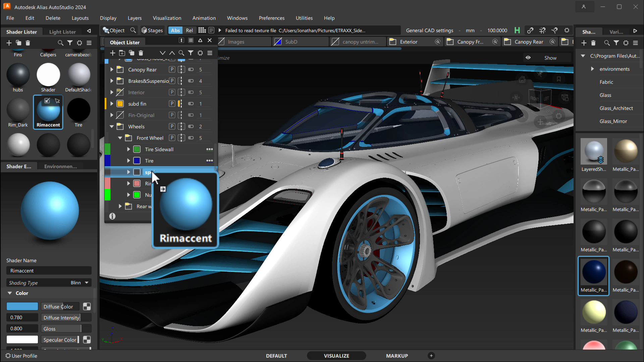This screenshot has width=644, height=362.
Task: Collapse the Wheels folder
Action: [x=112, y=127]
